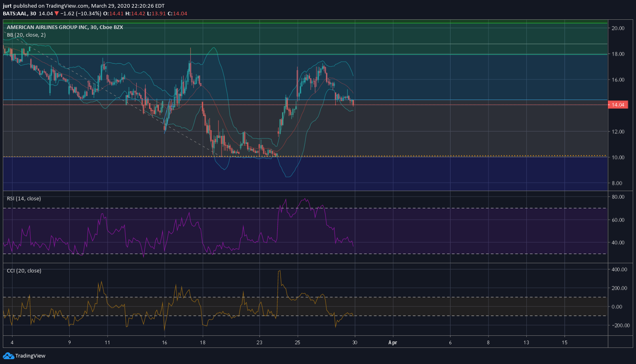This screenshot has height=364, width=636.
Task: Click the 'jurt' publisher name
Action: point(7,6)
